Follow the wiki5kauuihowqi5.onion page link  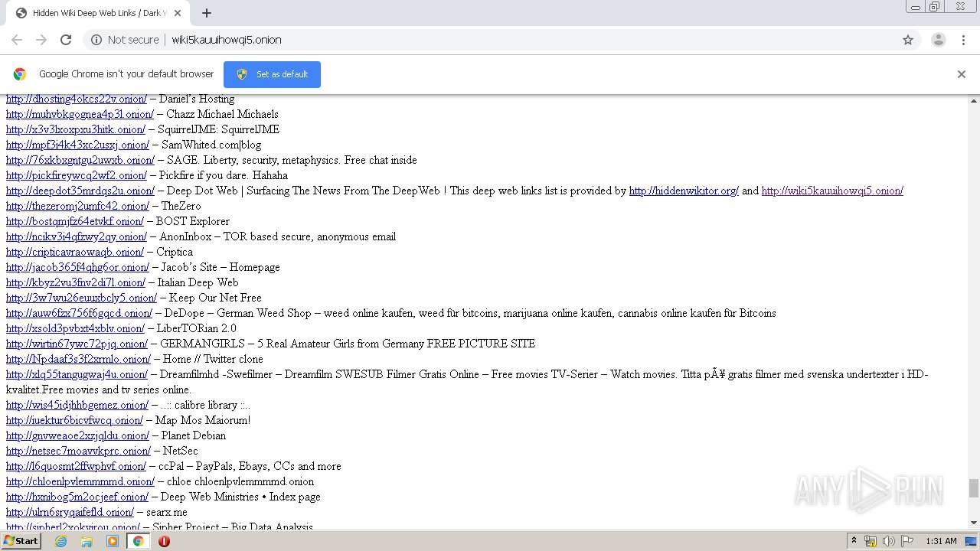click(832, 191)
